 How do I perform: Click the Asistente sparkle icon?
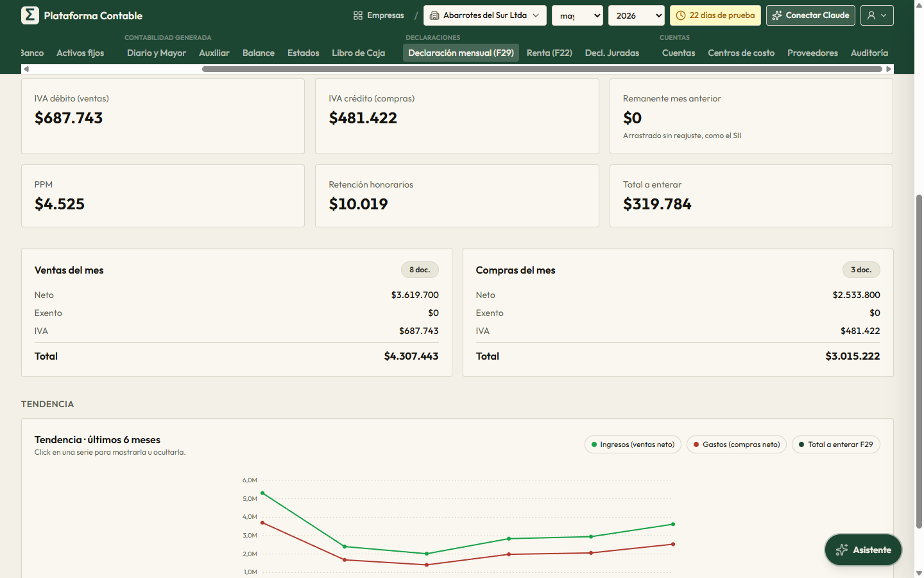pyautogui.click(x=842, y=550)
